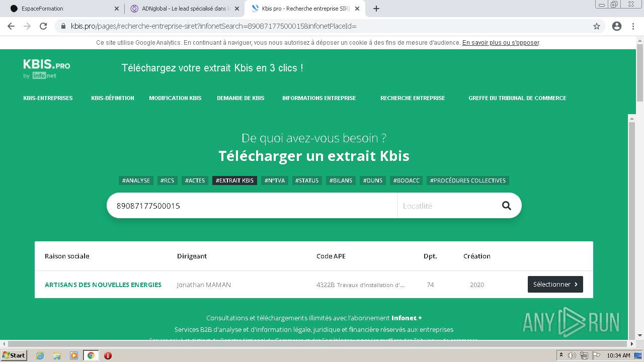The width and height of the screenshot is (644, 362).
Task: Close the EspaceFormation tab
Action: [117, 9]
